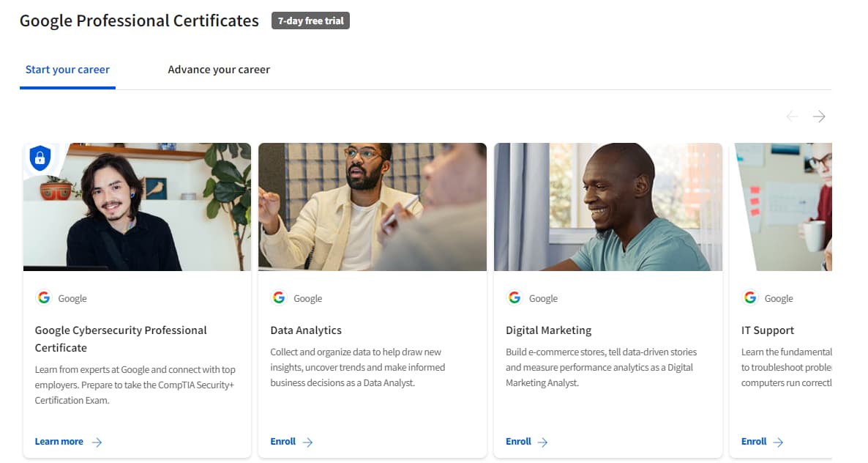Click the Google logo on IT Support card
The image size is (868, 463).
pos(750,297)
